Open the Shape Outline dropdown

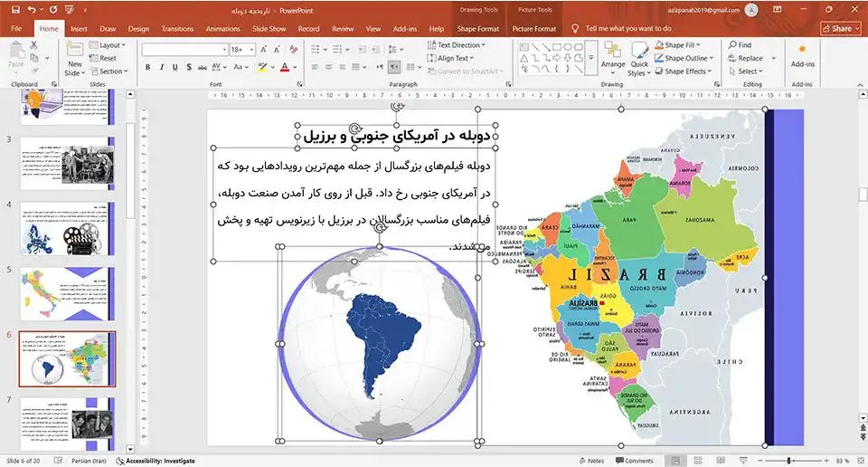point(684,58)
